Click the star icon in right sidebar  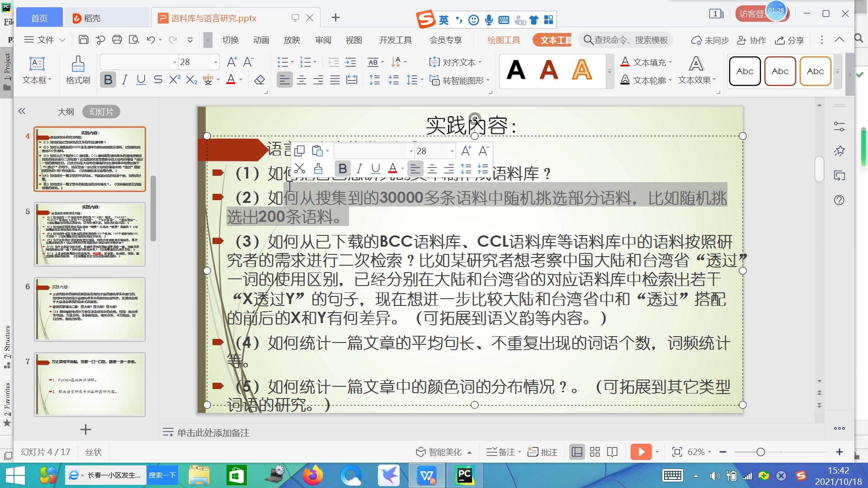click(x=839, y=151)
